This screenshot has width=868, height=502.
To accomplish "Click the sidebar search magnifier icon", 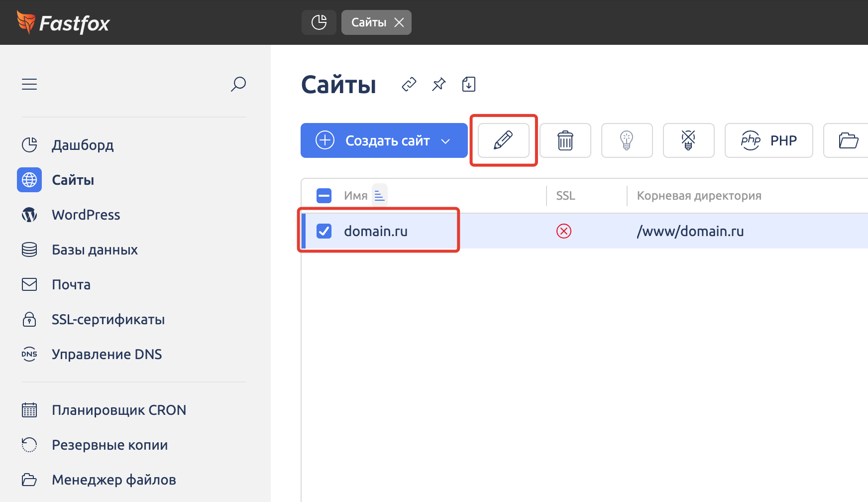I will (238, 84).
